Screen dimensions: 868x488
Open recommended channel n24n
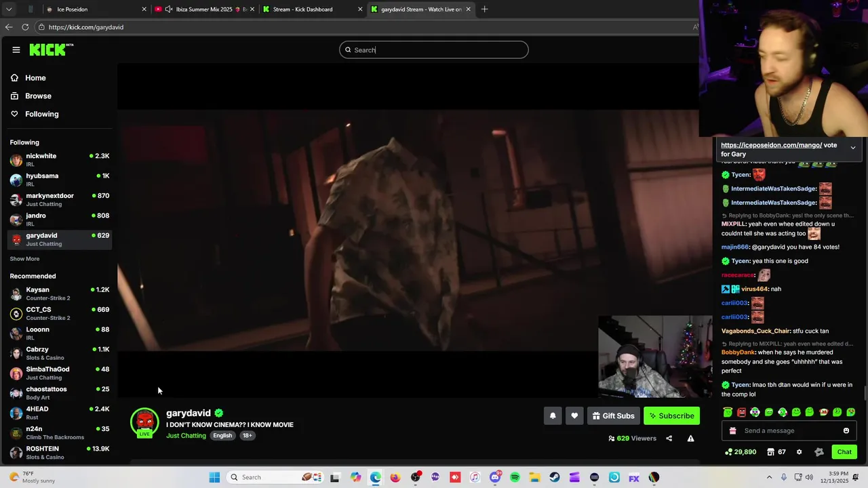[x=60, y=432]
